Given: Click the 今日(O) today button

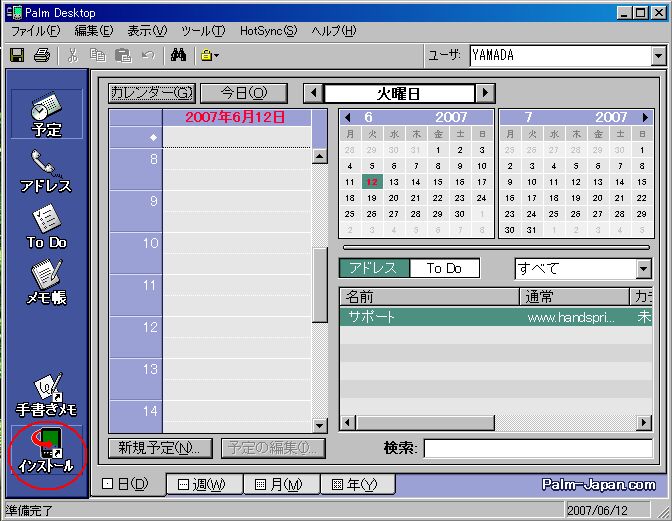Looking at the screenshot, I should click(244, 93).
